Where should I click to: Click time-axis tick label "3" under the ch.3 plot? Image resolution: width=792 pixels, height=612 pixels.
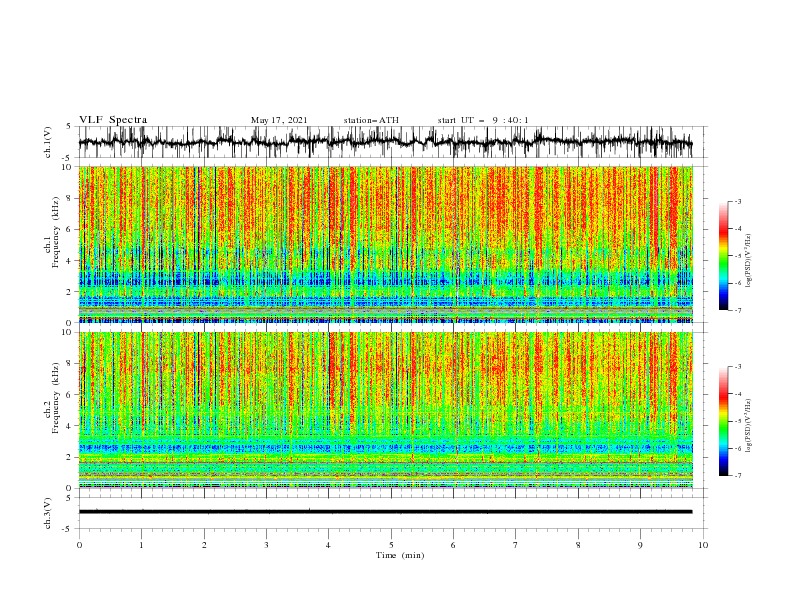266,545
